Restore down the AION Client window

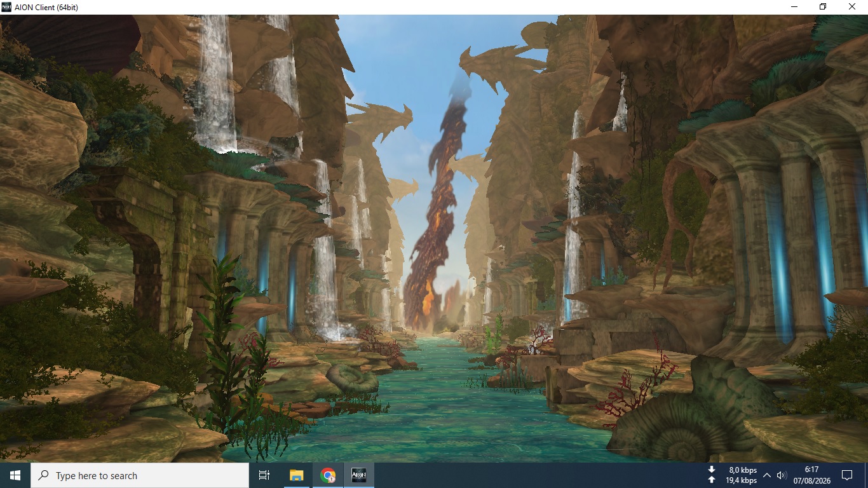click(x=823, y=7)
